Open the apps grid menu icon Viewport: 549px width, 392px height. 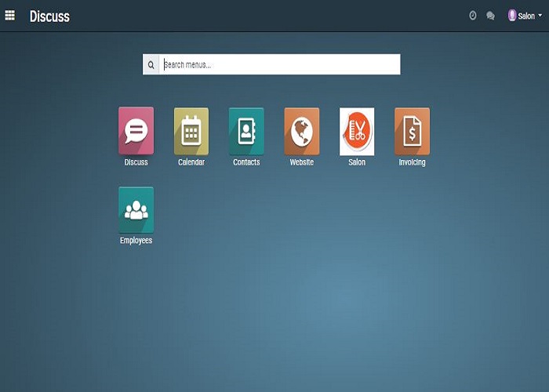[9, 16]
